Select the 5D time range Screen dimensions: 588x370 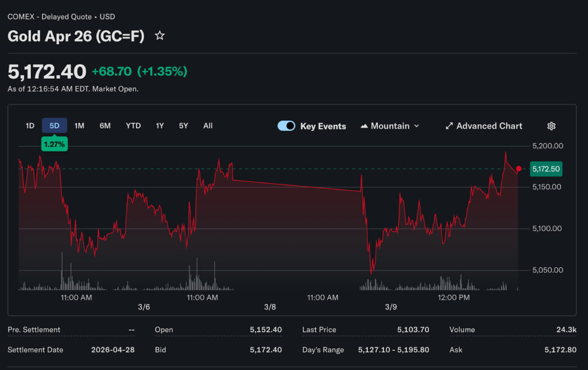coord(55,126)
